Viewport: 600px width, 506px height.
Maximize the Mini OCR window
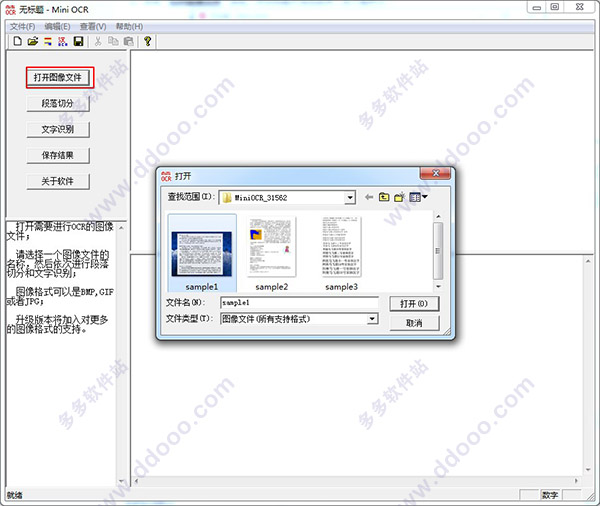tap(555, 7)
